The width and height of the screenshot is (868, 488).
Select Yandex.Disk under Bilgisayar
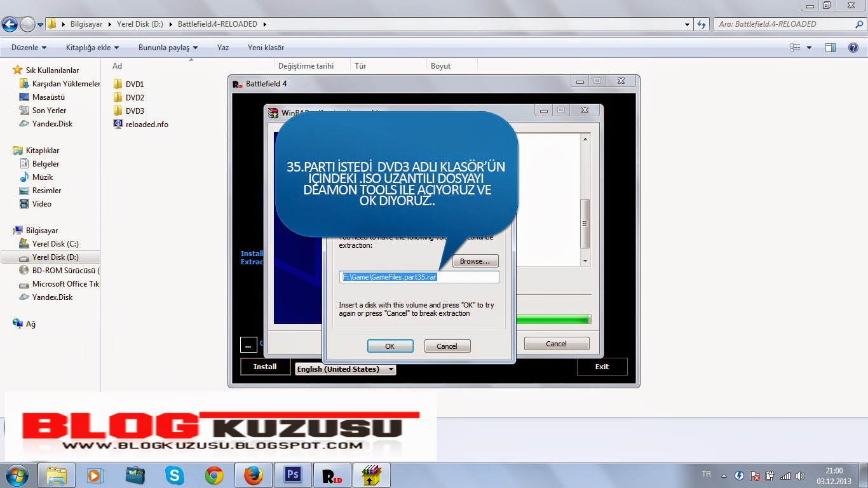[52, 297]
